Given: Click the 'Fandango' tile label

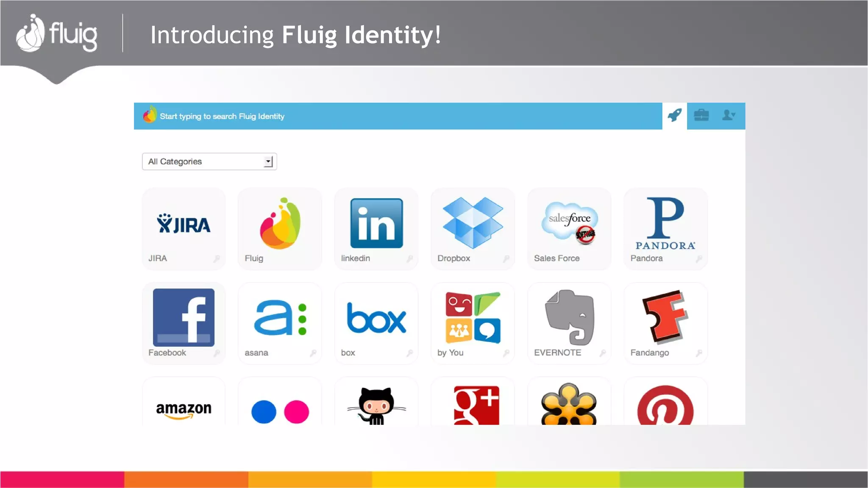Looking at the screenshot, I should point(649,353).
